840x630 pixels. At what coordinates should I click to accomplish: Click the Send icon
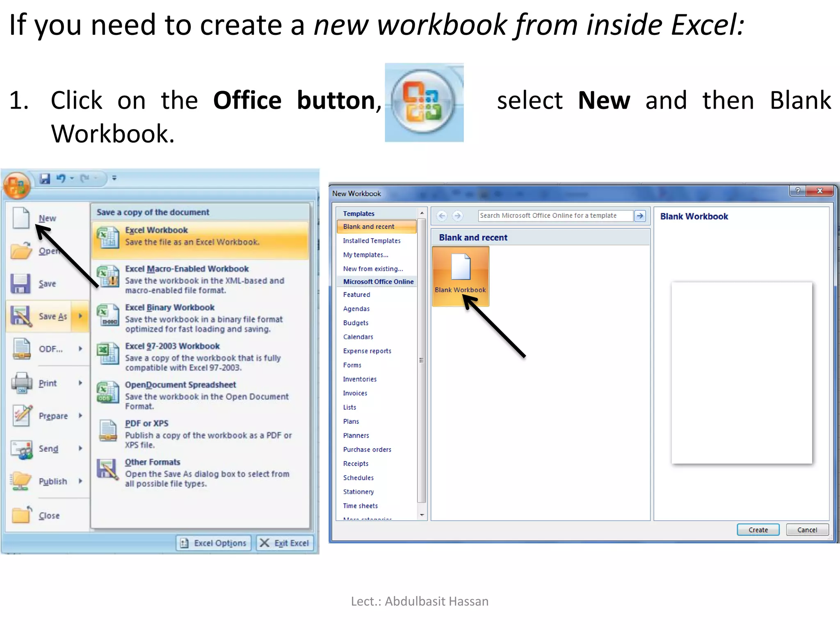(x=22, y=449)
